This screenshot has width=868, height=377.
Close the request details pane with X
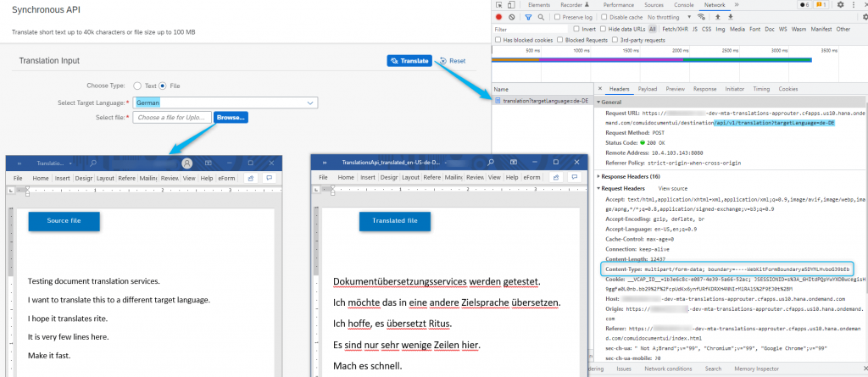(x=600, y=89)
